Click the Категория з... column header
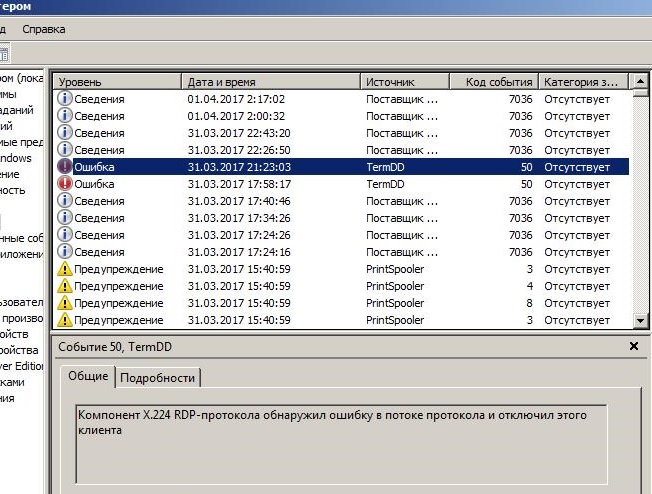Screen dimensions: 652x494 click(x=586, y=82)
